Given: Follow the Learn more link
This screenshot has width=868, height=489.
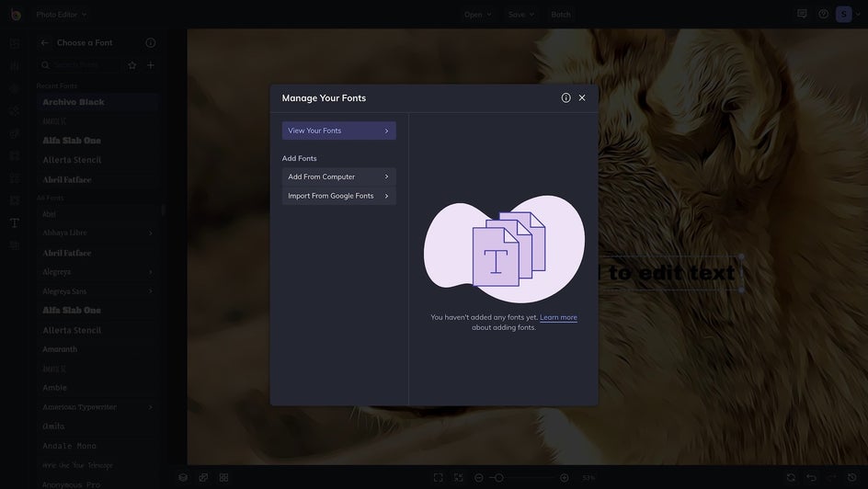Looking at the screenshot, I should [558, 317].
